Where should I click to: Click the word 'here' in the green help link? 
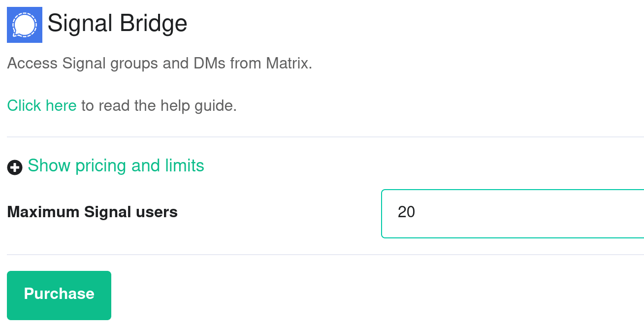point(61,105)
